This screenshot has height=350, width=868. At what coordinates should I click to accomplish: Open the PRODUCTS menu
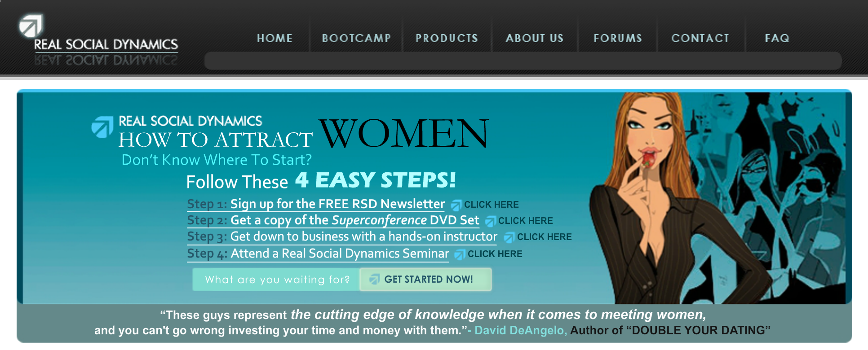click(447, 39)
